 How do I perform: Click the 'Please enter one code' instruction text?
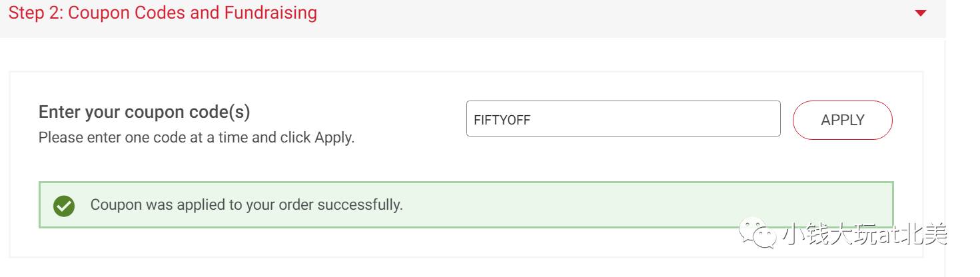click(197, 139)
